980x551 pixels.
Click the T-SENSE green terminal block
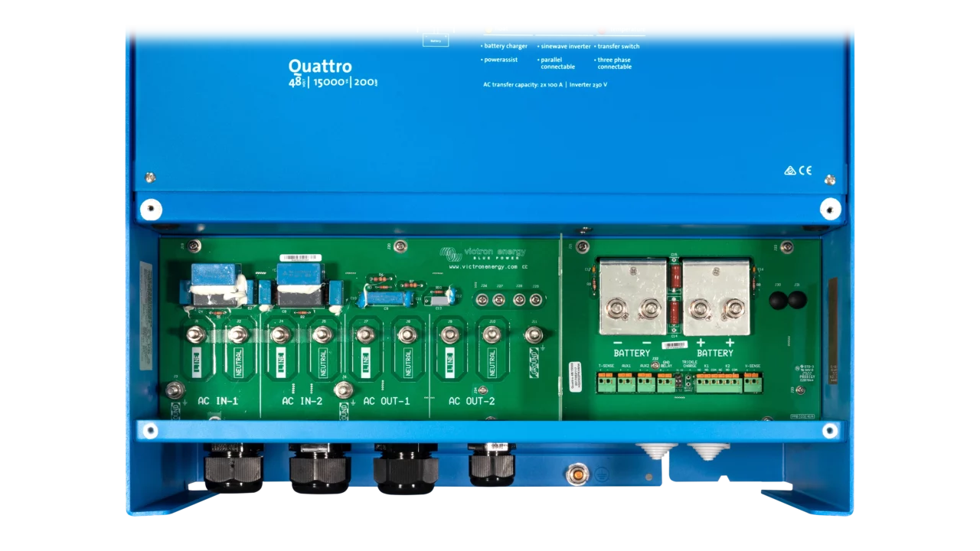click(606, 382)
